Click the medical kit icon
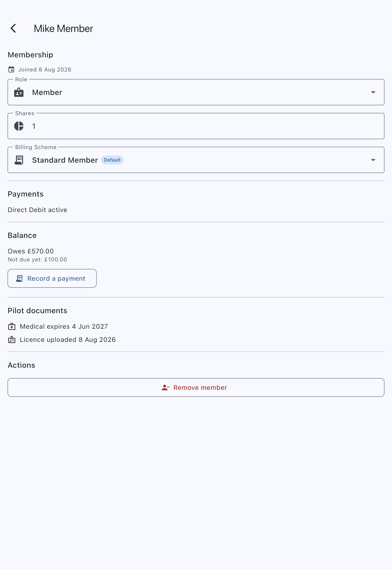Viewport: 392px width, 569px height. 12,327
